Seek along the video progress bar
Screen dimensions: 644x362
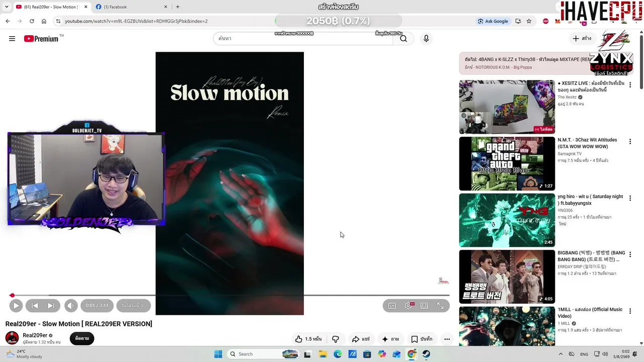(x=229, y=295)
